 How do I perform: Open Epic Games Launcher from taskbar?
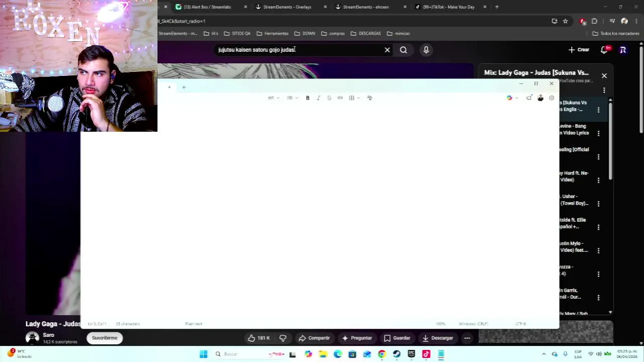[412, 354]
